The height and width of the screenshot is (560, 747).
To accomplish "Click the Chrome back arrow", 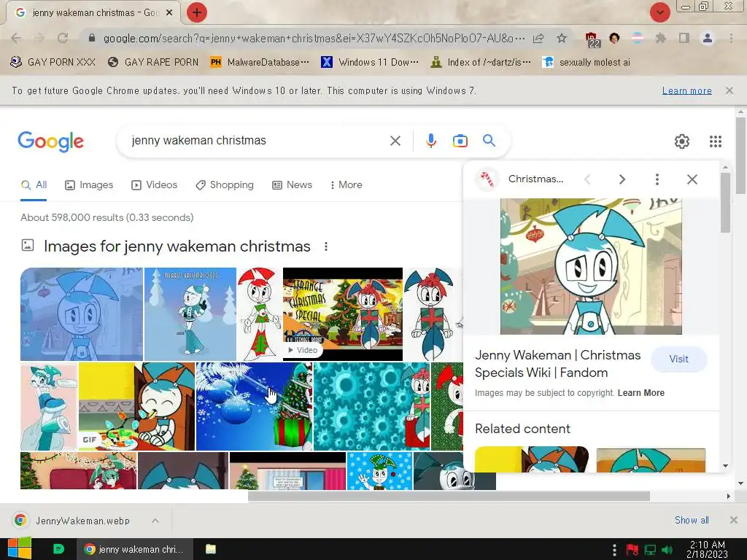I will click(x=16, y=38).
